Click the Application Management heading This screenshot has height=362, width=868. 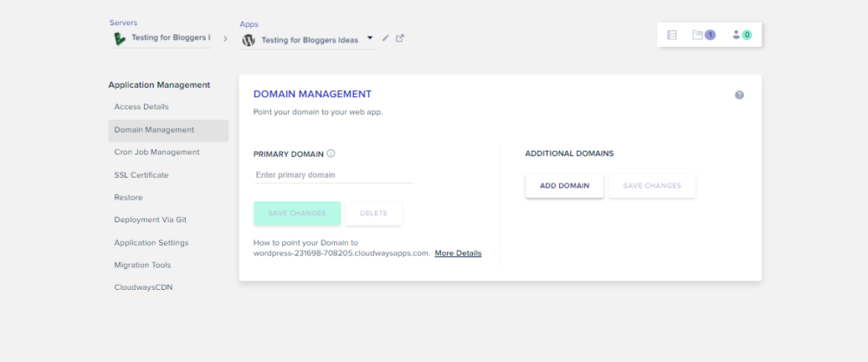[160, 85]
